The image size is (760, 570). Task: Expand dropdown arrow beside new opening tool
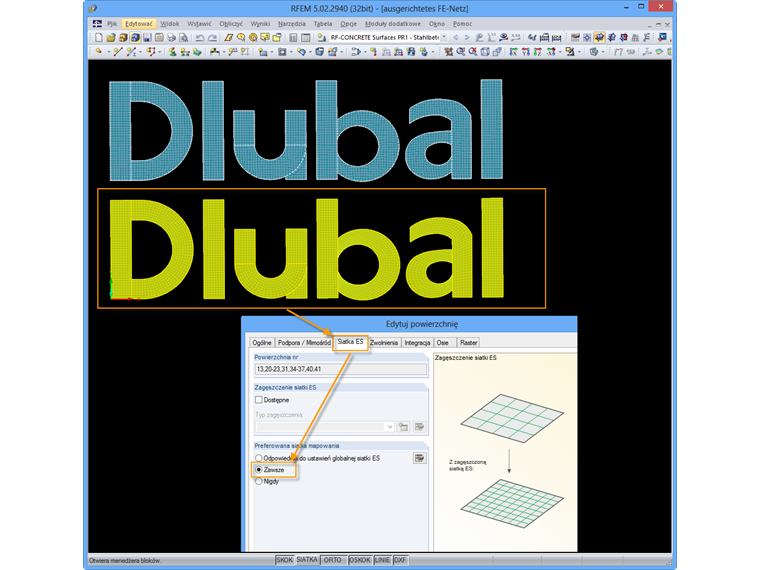[x=291, y=51]
